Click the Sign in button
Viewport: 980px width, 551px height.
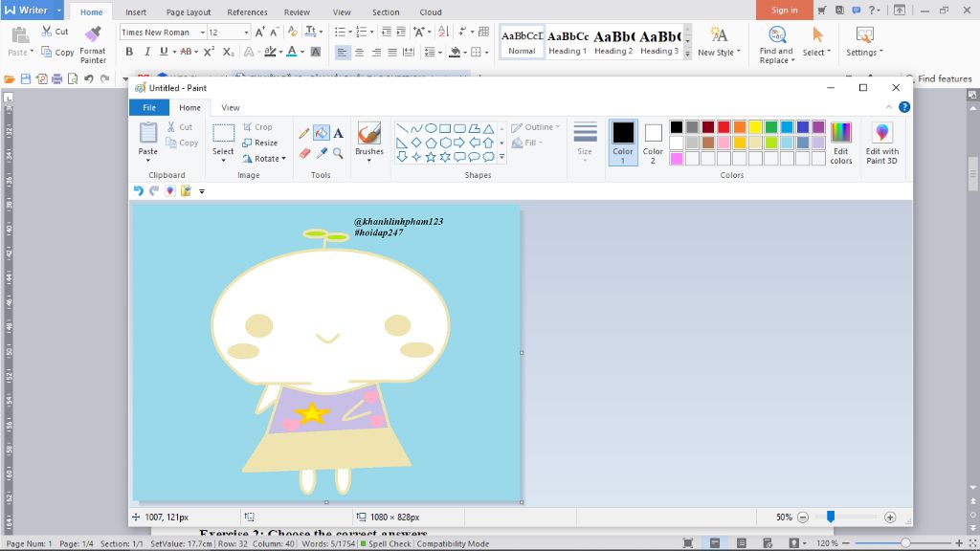pyautogui.click(x=785, y=10)
